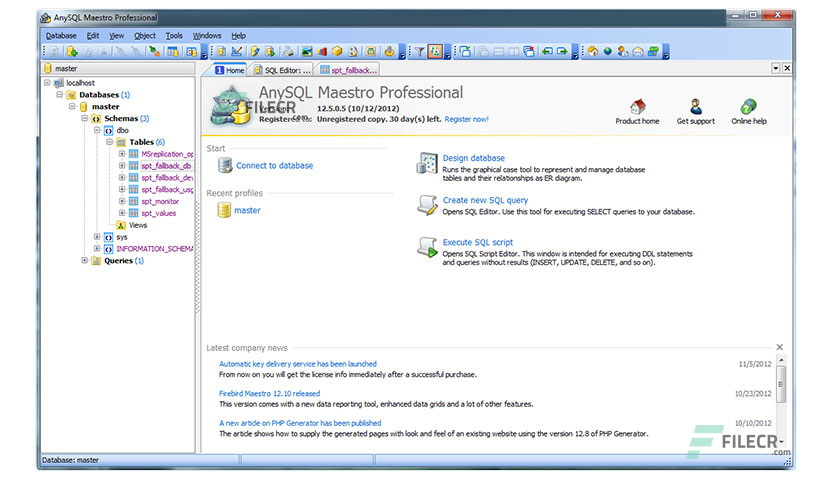Click the Product home house icon
This screenshot has height=484, width=836.
(637, 107)
